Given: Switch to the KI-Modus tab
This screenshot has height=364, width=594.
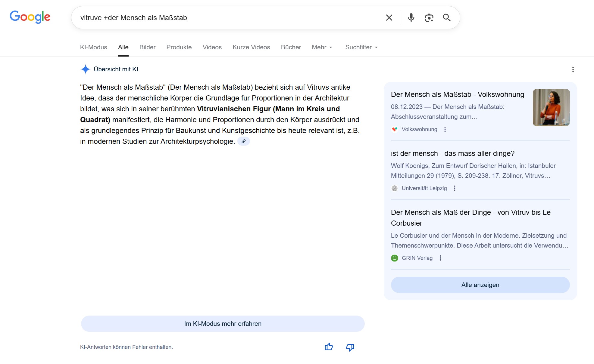Looking at the screenshot, I should tap(93, 47).
